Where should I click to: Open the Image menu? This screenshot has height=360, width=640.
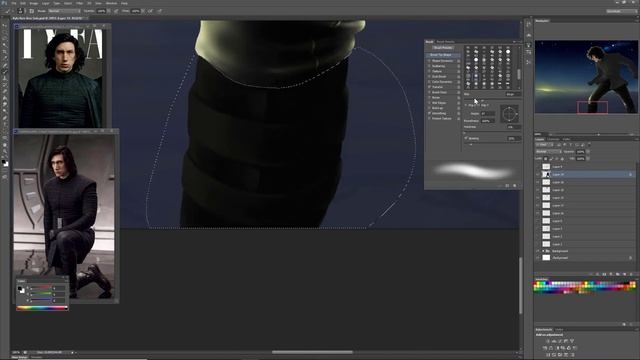click(33, 3)
